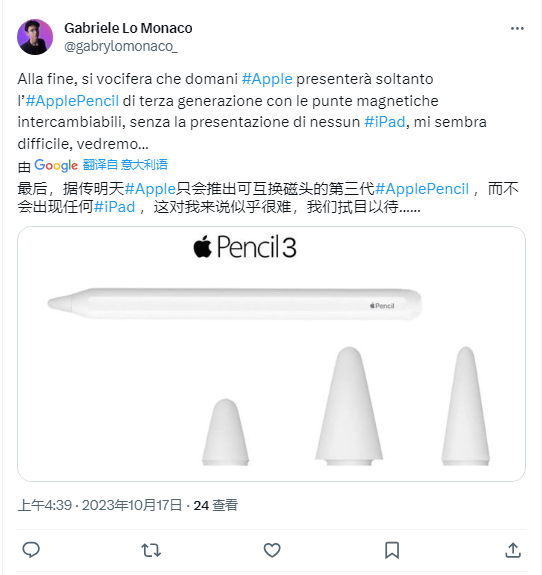This screenshot has width=542, height=575.
Task: Bookmark this tweet
Action: click(x=392, y=550)
